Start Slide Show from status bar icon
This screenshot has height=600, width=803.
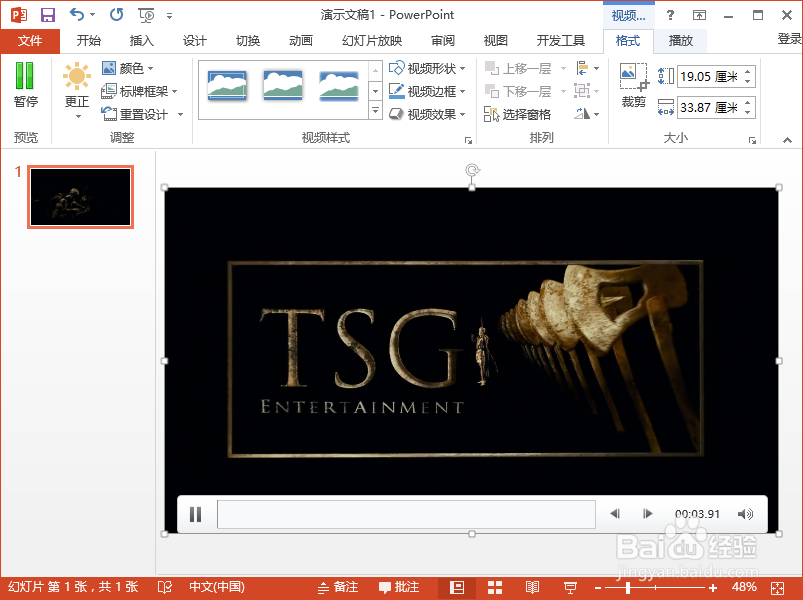click(x=570, y=587)
